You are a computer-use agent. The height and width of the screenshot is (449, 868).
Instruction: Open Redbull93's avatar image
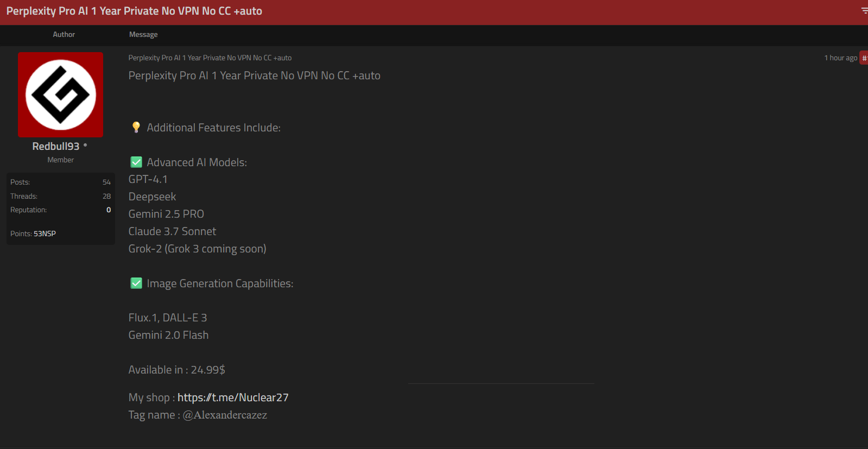61,95
